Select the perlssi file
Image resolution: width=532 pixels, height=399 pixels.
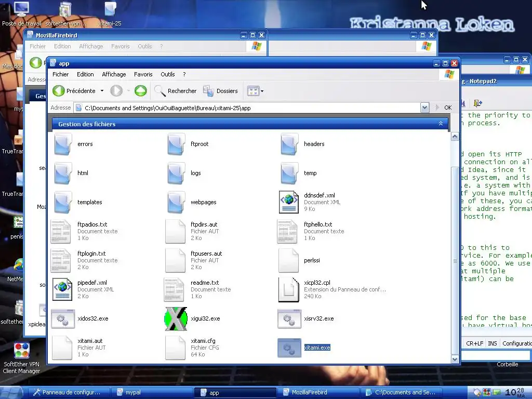click(x=299, y=260)
